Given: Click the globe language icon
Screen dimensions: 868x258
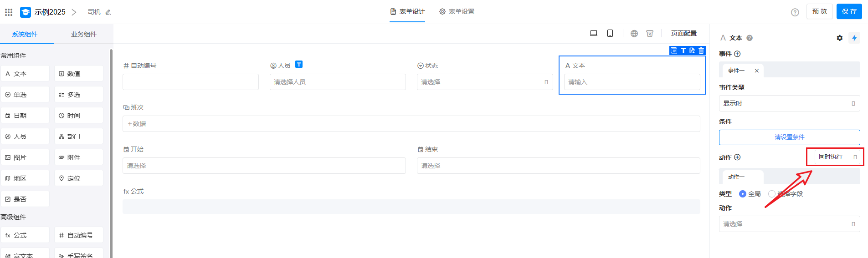Looking at the screenshot, I should click(x=634, y=33).
